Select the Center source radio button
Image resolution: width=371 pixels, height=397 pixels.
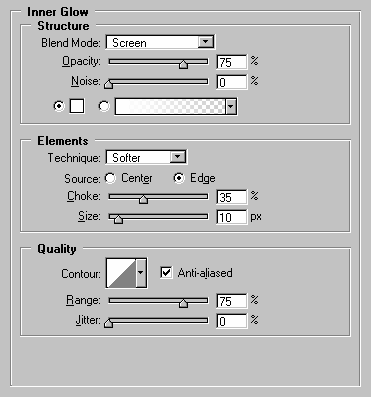pos(110,178)
